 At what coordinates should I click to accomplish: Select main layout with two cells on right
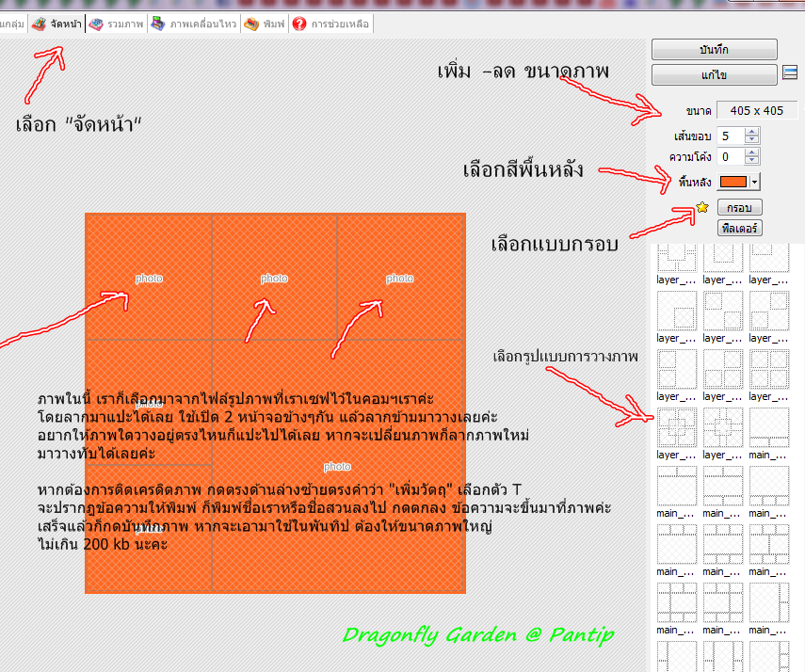coord(769,602)
